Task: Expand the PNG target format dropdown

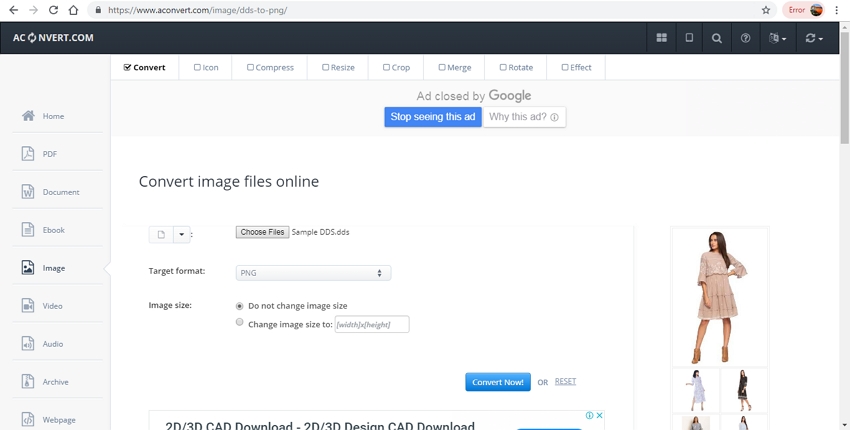Action: point(313,273)
